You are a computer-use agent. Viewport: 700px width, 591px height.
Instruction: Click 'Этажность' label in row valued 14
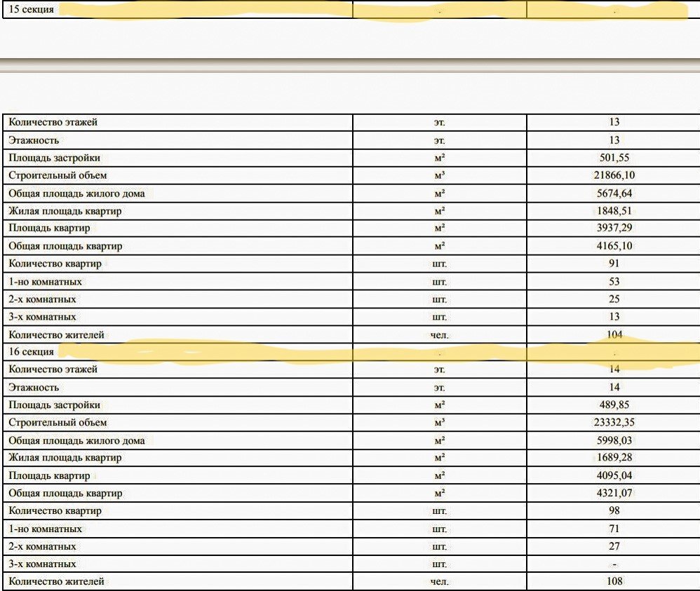(34, 388)
